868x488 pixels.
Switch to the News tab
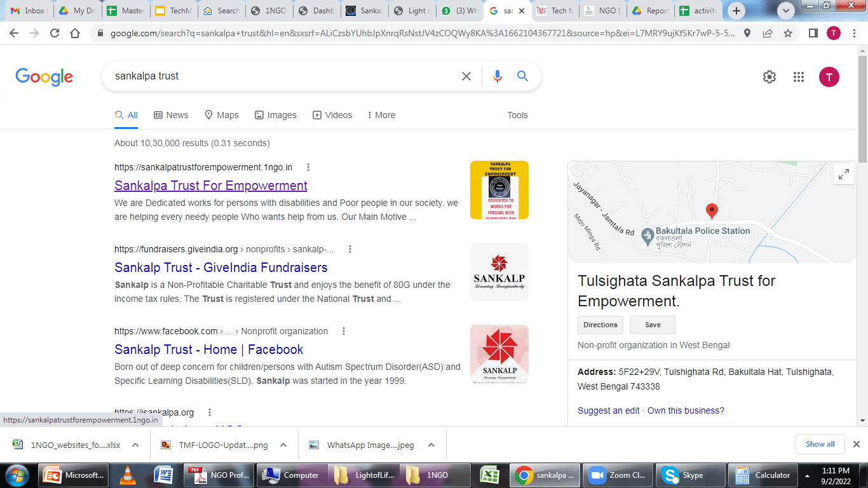pos(171,115)
